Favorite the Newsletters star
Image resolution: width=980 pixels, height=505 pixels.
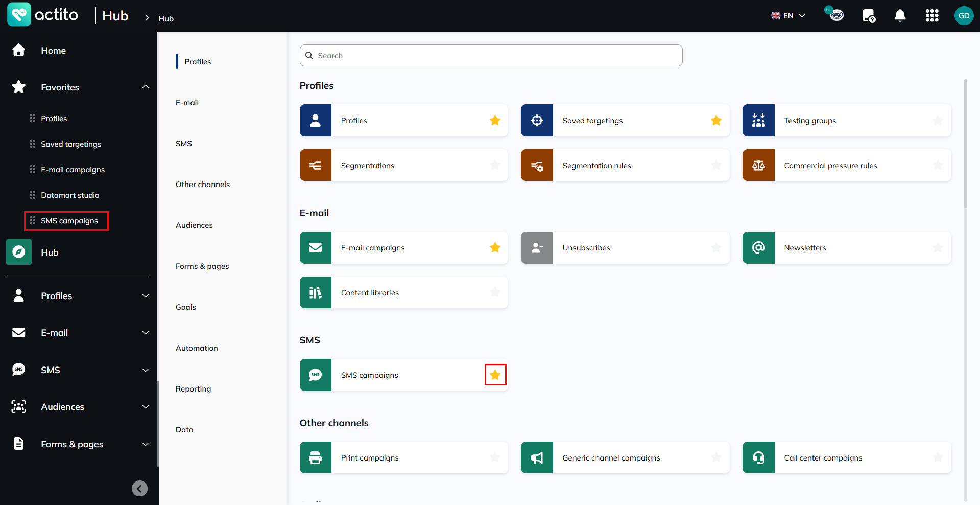[938, 248]
